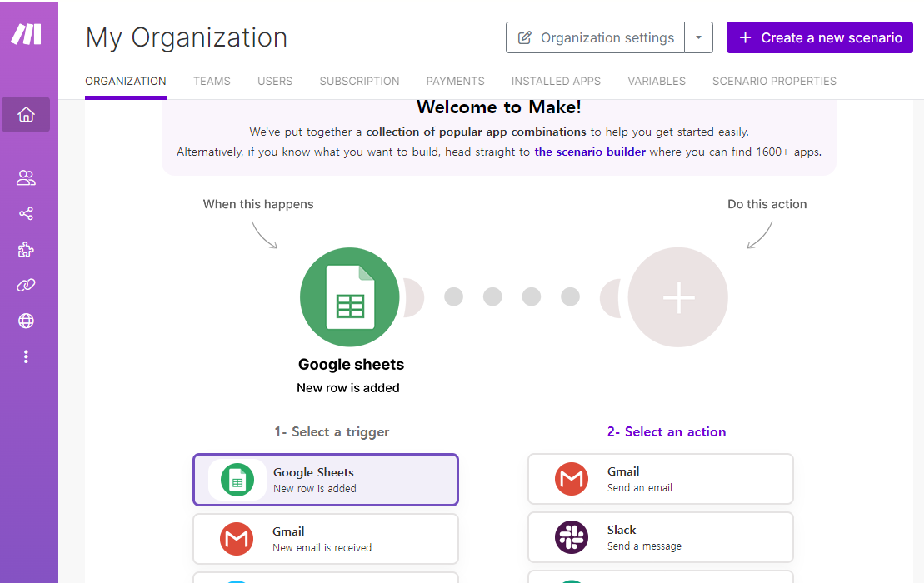The width and height of the screenshot is (924, 583).
Task: Click the large Google Sheets trigger circle
Action: [349, 296]
